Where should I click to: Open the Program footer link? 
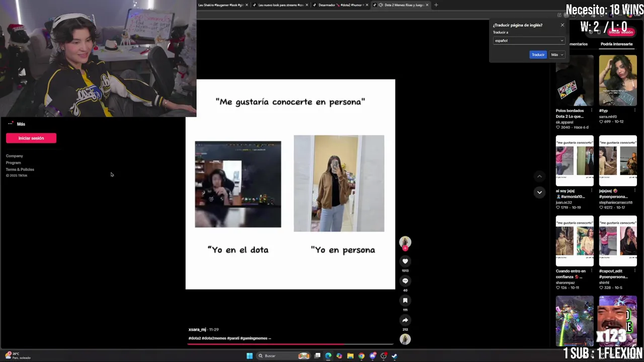coord(13,162)
